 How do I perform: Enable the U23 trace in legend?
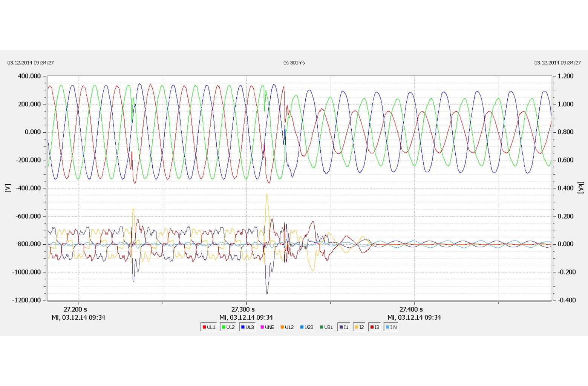tap(307, 327)
